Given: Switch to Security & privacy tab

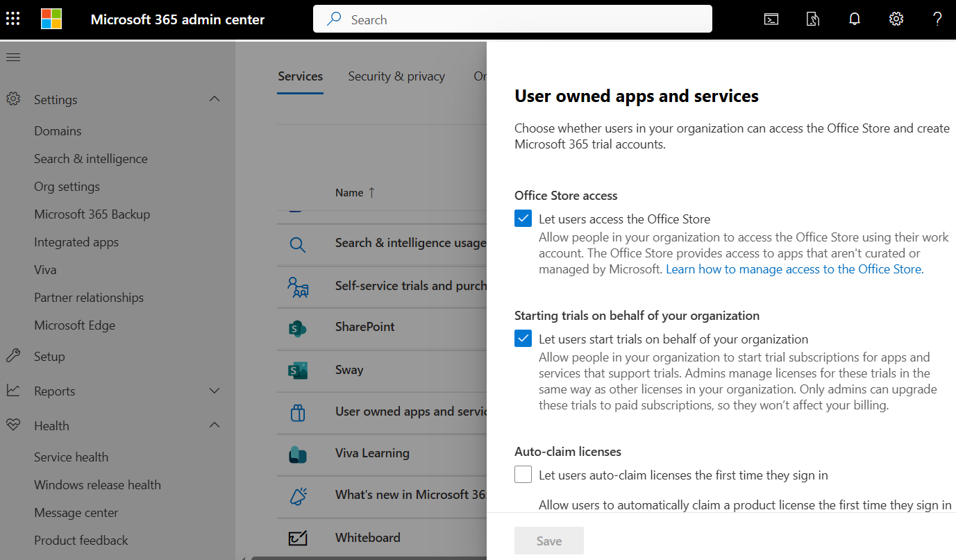Looking at the screenshot, I should point(396,76).
